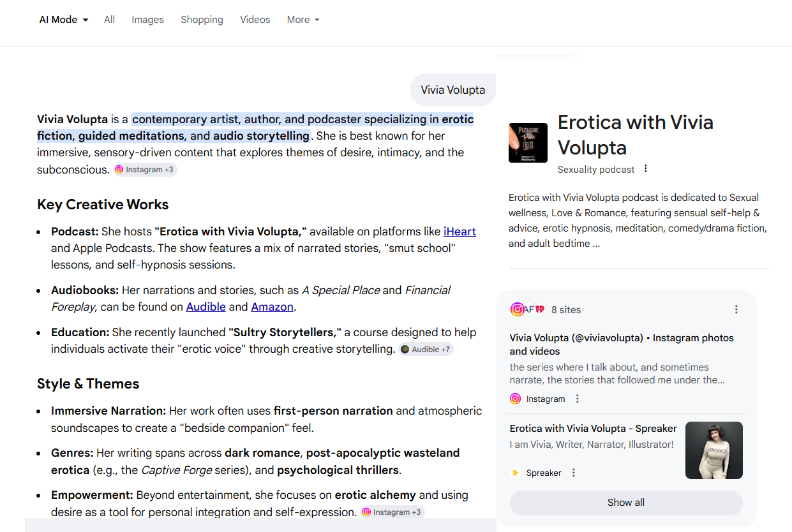The width and height of the screenshot is (792, 532).
Task: Open the Amazon hyperlink
Action: (272, 307)
